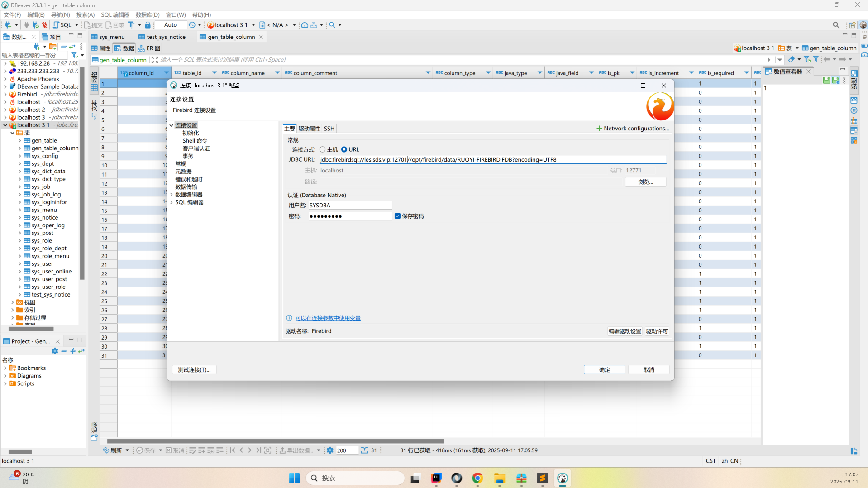Expand the Bookmarks project folder
The height and width of the screenshot is (488, 868).
coord(5,368)
